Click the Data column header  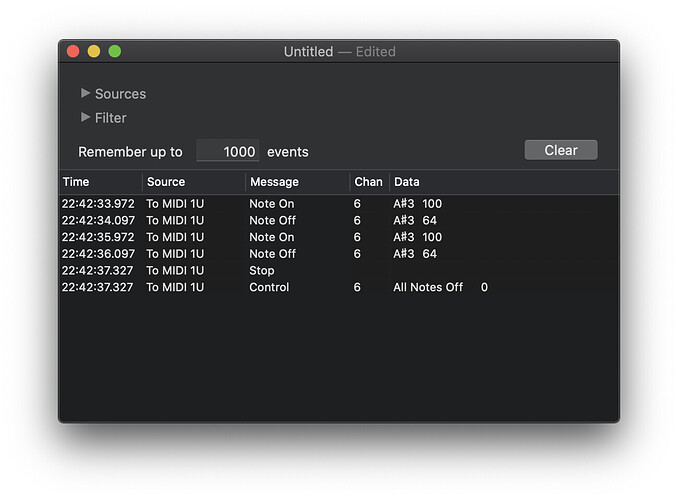pyautogui.click(x=504, y=182)
